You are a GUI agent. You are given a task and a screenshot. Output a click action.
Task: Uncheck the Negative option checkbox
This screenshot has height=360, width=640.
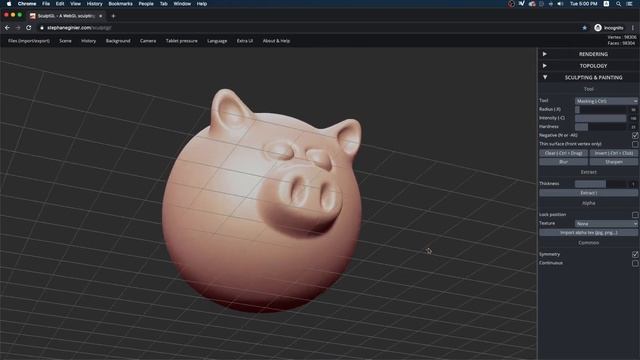635,135
